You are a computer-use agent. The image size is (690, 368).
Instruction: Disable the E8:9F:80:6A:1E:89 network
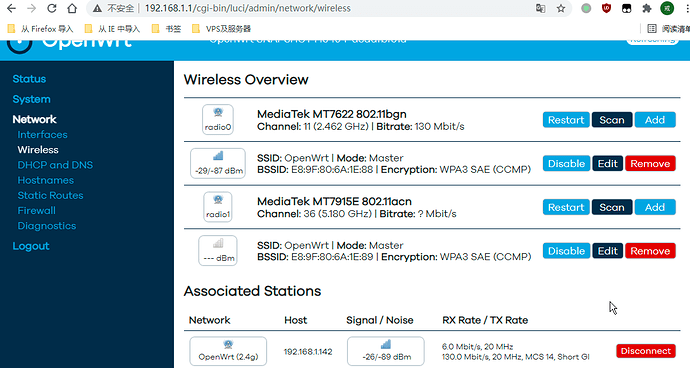pos(566,250)
